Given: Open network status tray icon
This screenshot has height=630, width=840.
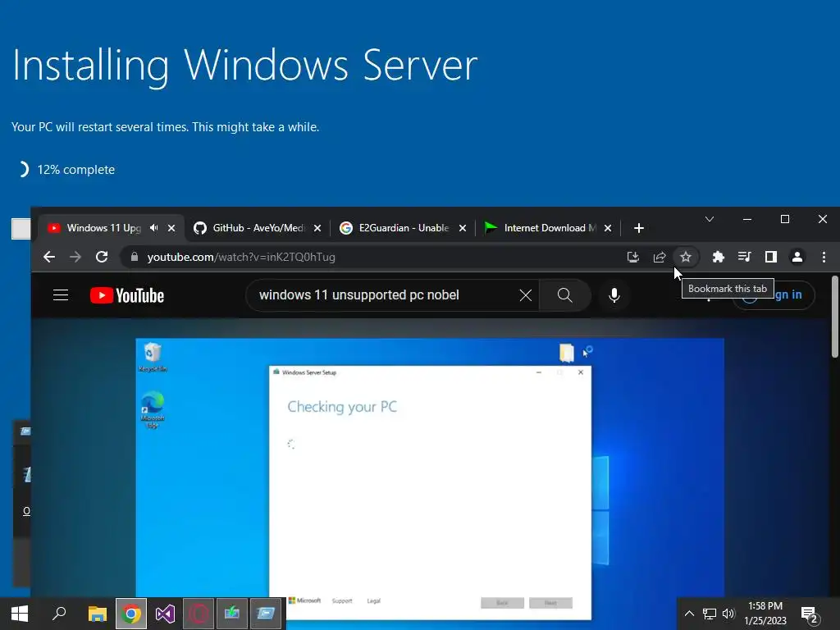Looking at the screenshot, I should pyautogui.click(x=710, y=614).
